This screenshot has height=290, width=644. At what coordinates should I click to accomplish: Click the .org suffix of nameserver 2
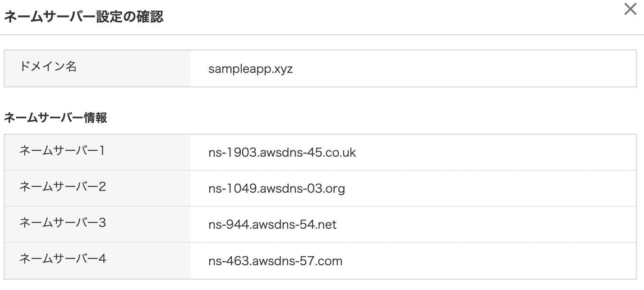tap(334, 189)
